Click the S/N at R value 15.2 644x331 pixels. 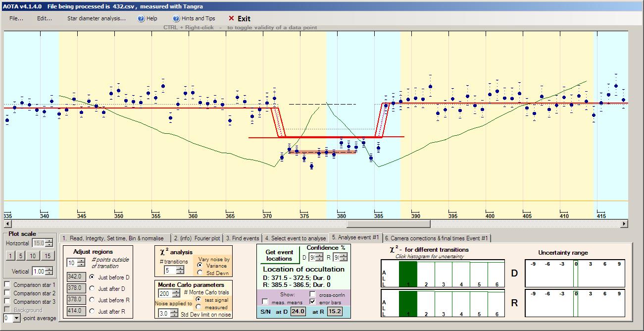pyautogui.click(x=335, y=312)
